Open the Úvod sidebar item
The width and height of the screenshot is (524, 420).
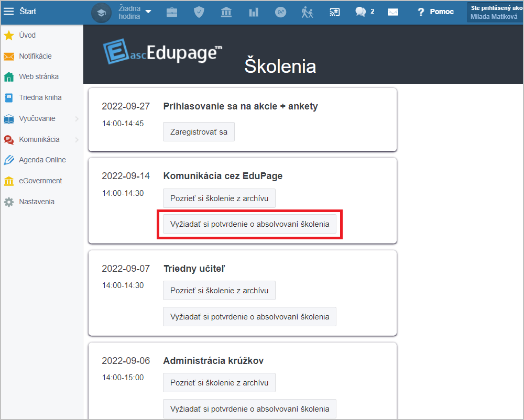[x=27, y=35]
